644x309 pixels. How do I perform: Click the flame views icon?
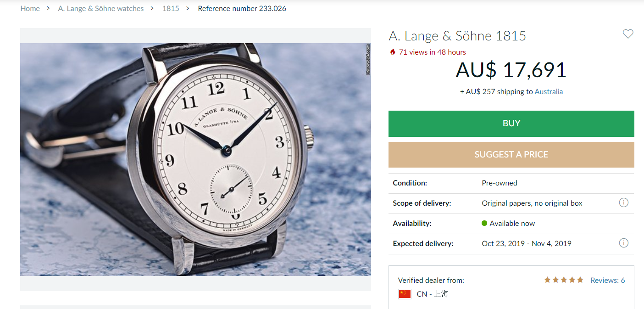pos(393,52)
